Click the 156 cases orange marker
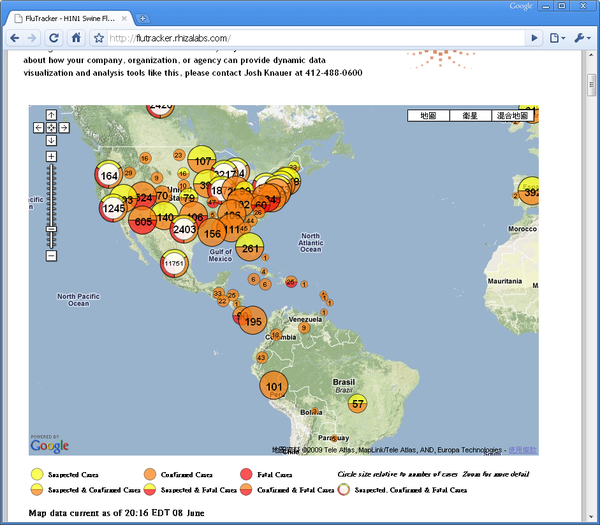This screenshot has height=525, width=600. (212, 233)
